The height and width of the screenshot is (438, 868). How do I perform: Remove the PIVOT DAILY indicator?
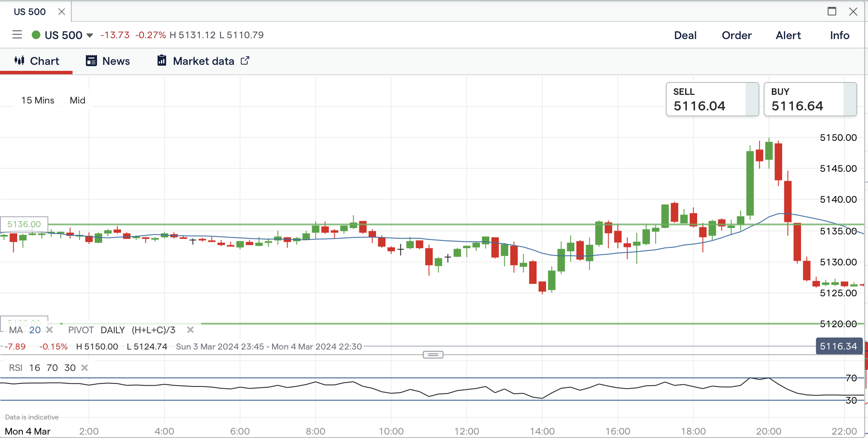click(191, 330)
